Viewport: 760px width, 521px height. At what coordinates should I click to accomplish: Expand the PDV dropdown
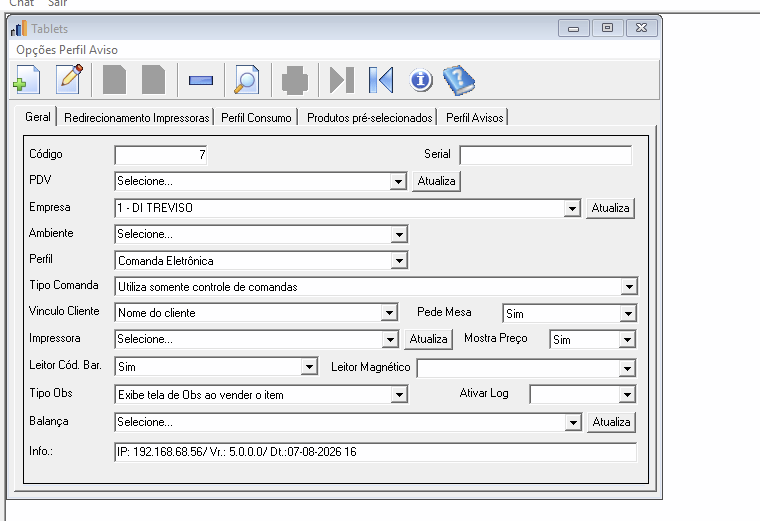click(398, 182)
